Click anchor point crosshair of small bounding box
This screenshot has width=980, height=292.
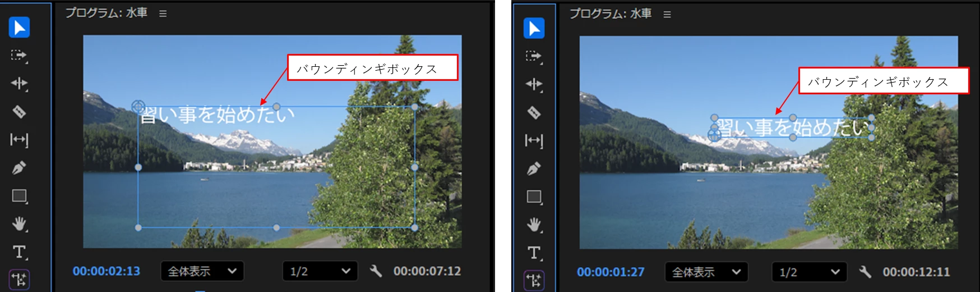[x=714, y=135]
